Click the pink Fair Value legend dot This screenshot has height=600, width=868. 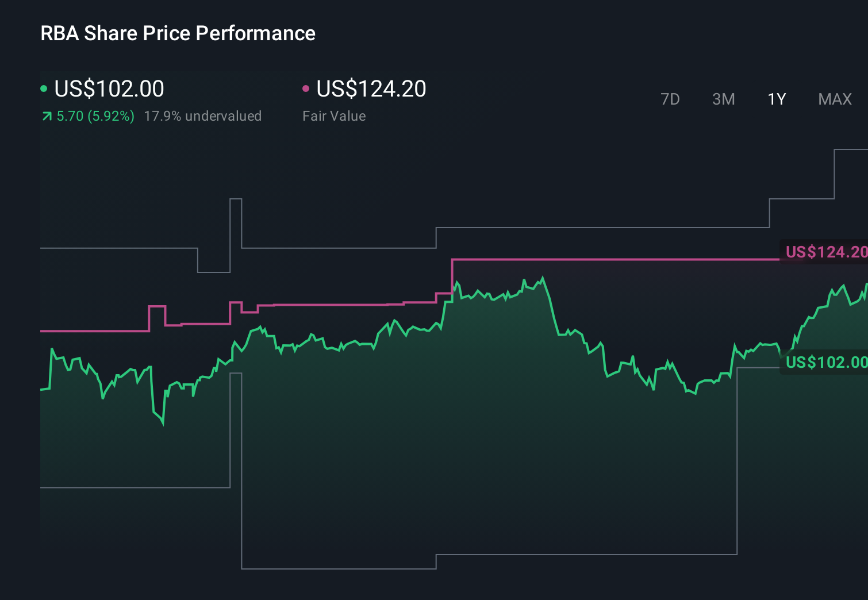[x=306, y=88]
